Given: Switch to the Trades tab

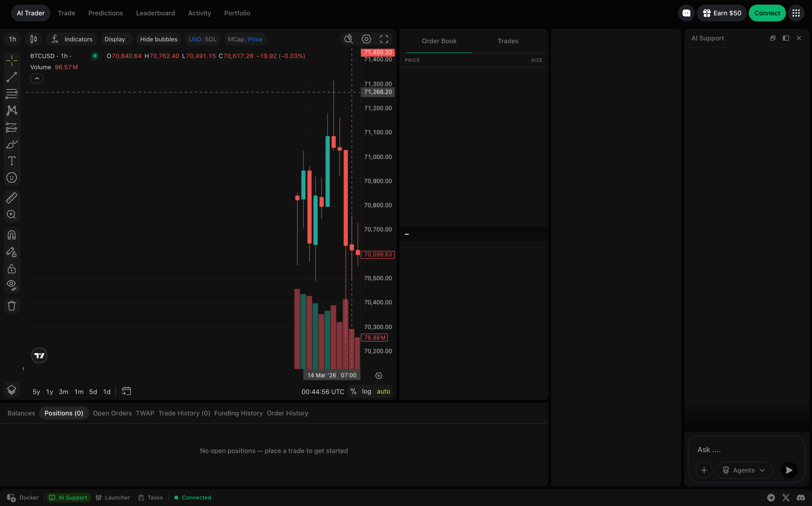Looking at the screenshot, I should click(508, 41).
